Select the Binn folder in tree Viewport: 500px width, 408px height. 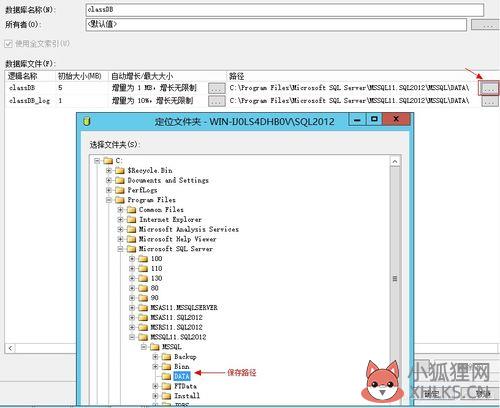(182, 366)
